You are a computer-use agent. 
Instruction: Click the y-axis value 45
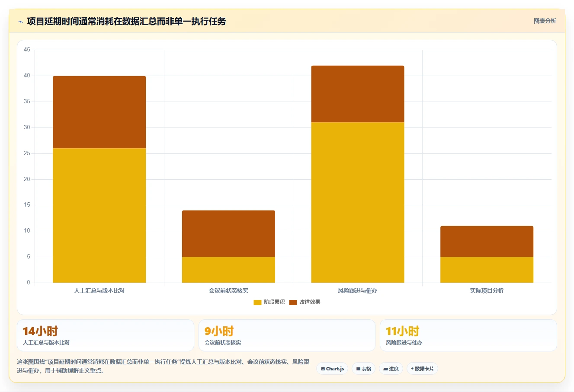point(27,50)
